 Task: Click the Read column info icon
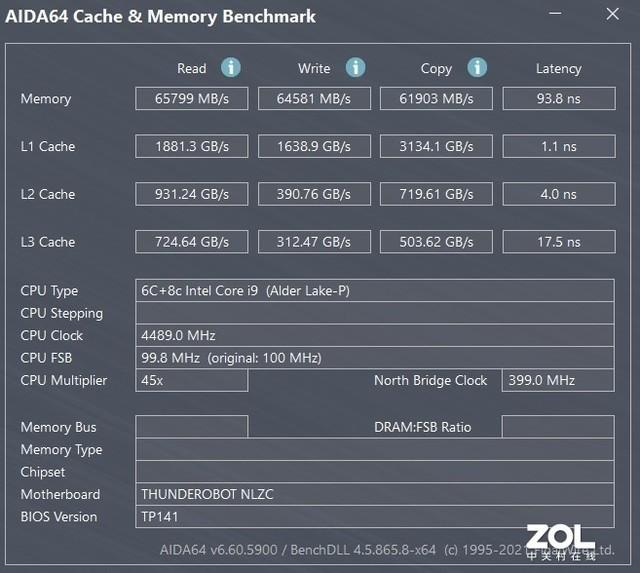point(231,68)
